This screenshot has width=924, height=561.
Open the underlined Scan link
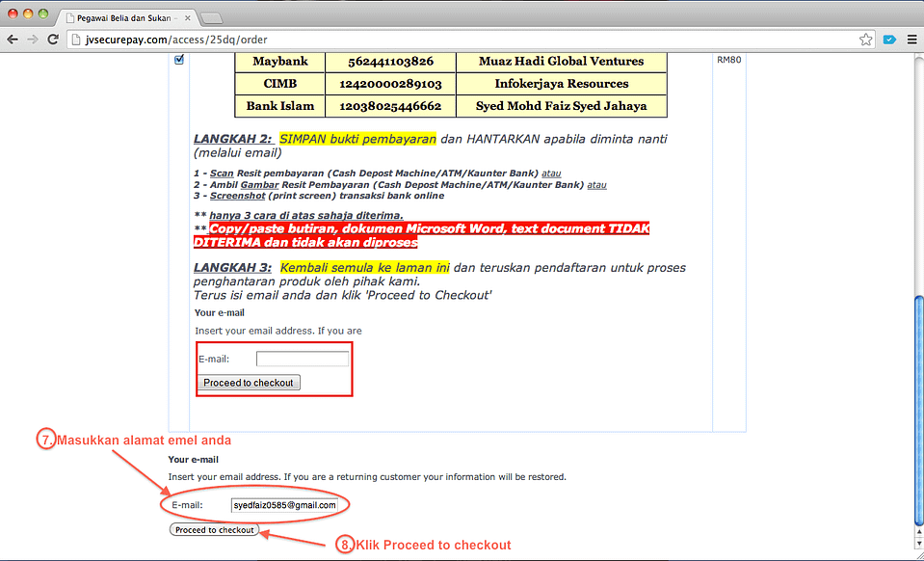pyautogui.click(x=222, y=174)
